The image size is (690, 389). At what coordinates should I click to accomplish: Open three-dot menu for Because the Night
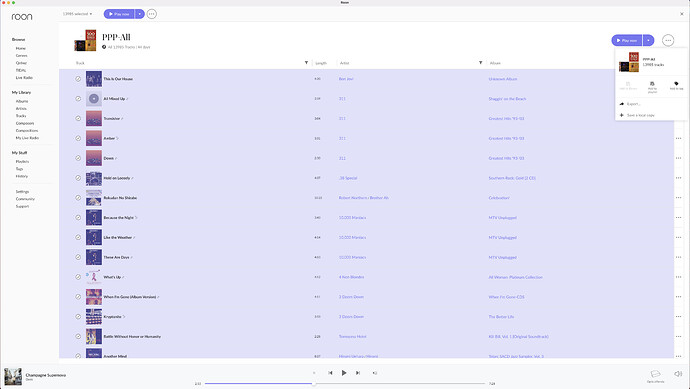[x=678, y=217]
